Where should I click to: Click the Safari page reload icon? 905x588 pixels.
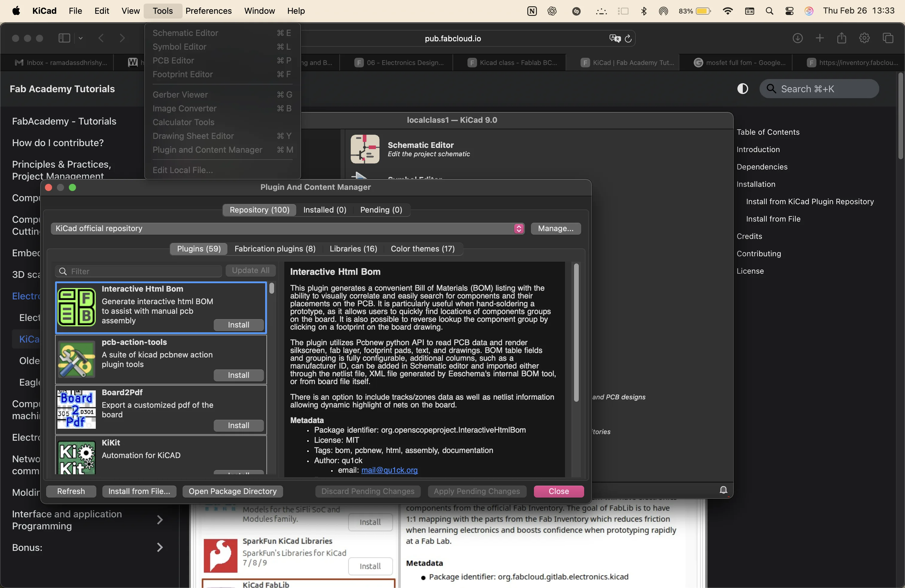(x=628, y=38)
